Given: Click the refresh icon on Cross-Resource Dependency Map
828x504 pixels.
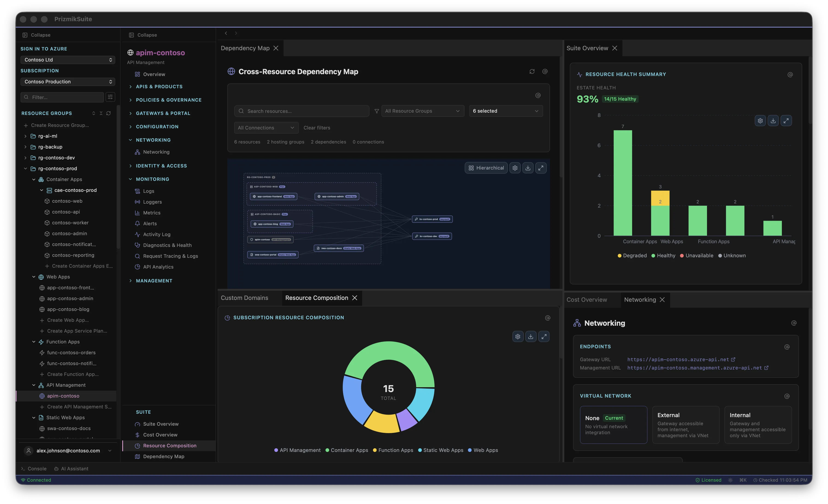Looking at the screenshot, I should 532,71.
